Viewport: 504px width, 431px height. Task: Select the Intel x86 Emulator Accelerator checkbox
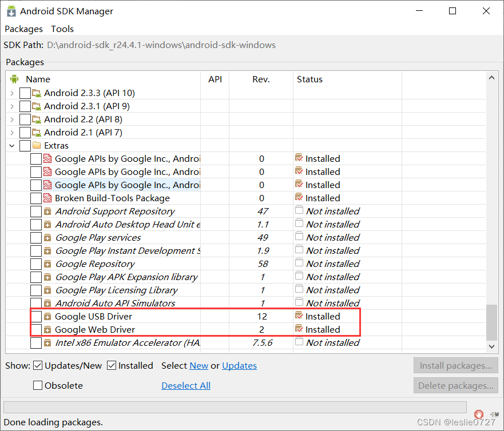coord(36,343)
